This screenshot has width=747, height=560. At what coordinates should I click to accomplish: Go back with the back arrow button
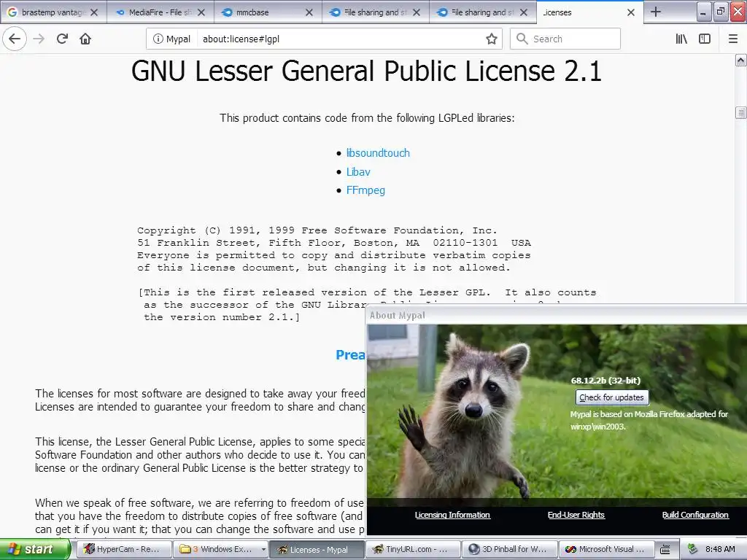pos(15,39)
